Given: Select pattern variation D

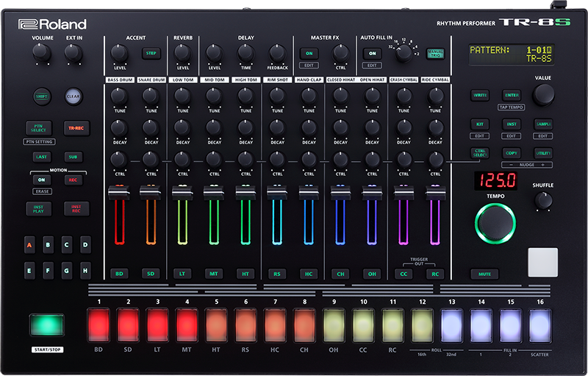Looking at the screenshot, I should (85, 245).
